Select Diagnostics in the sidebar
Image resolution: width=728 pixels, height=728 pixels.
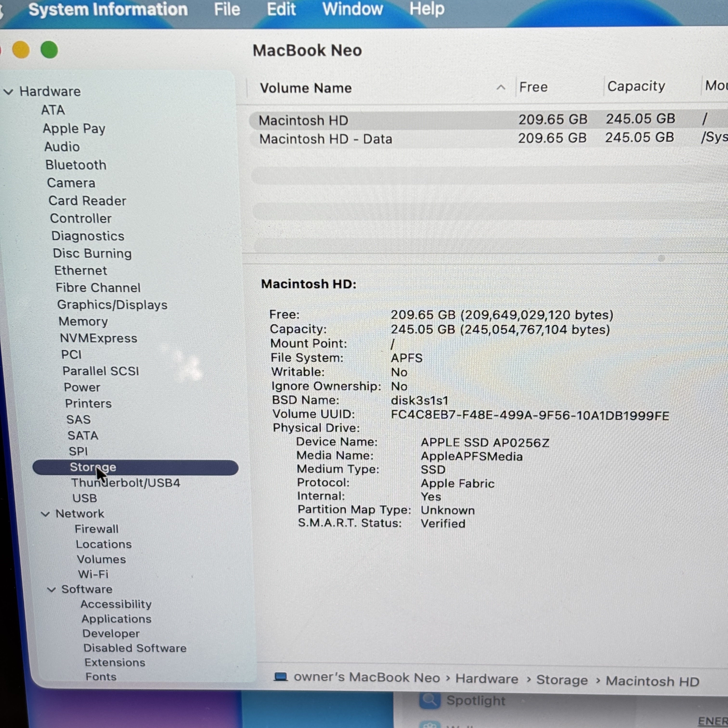[x=88, y=236]
